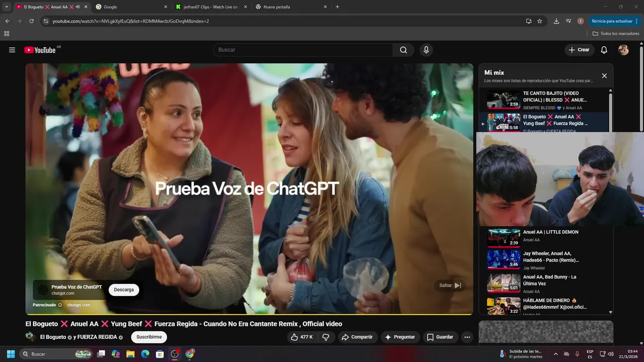Viewport: 644px width, 362px height.
Task: Open OBS Studio from the taskbar
Action: coord(175,354)
